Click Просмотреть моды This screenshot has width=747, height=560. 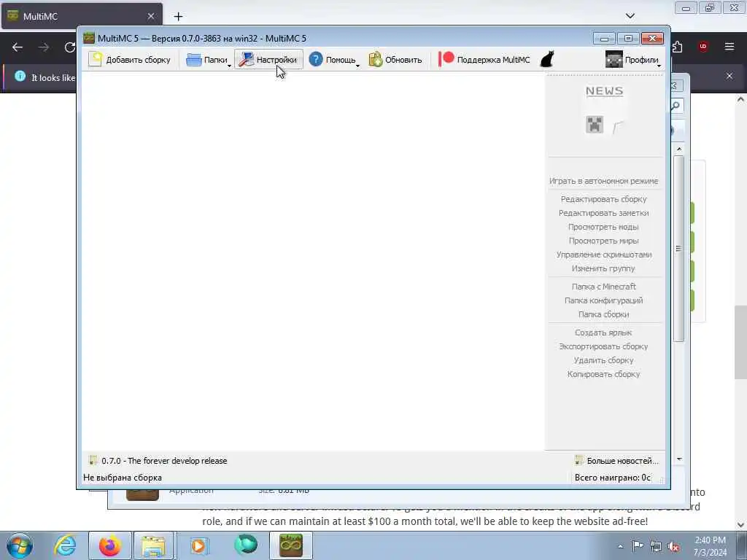tap(603, 227)
